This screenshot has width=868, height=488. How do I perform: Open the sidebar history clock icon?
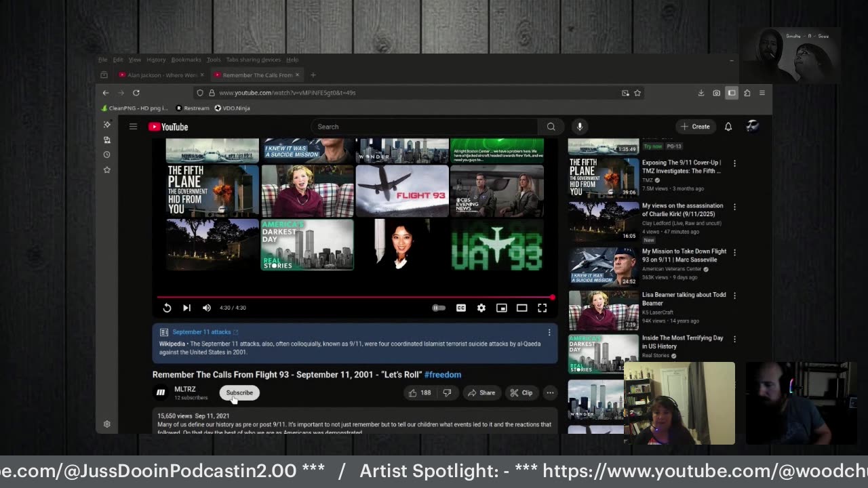coord(107,155)
